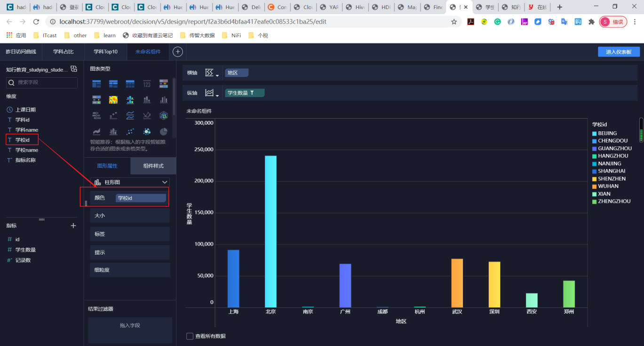Select the 记录数 indicator field
Screen dimensions: 644x346
(23, 260)
